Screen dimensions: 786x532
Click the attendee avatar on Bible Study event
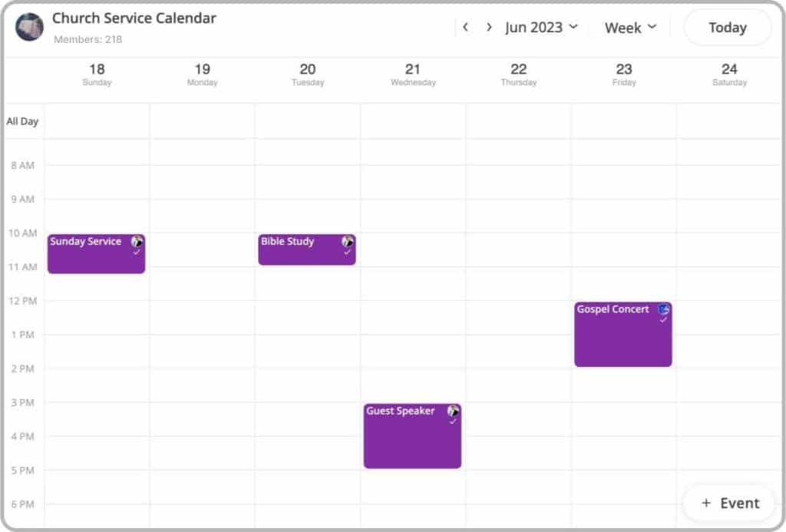click(347, 241)
